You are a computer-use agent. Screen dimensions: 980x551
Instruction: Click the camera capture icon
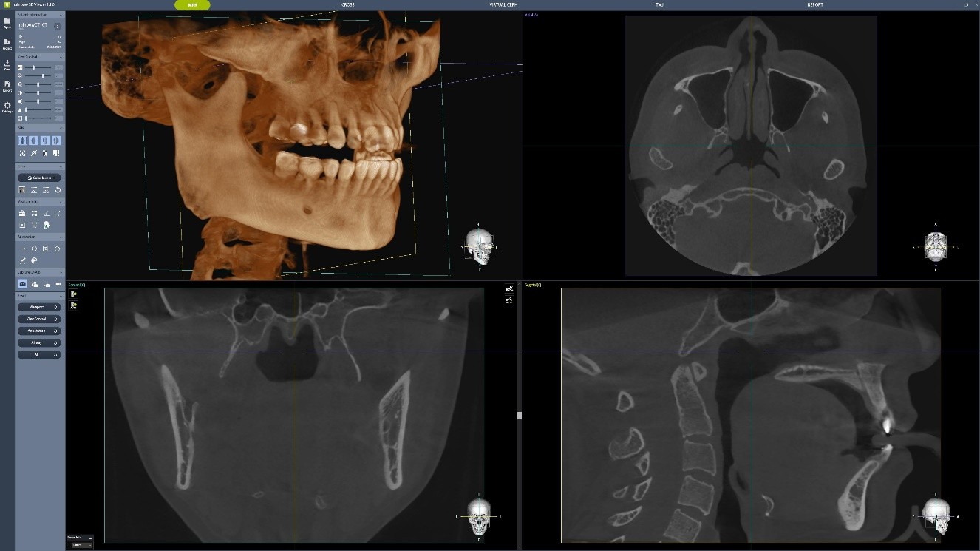22,284
